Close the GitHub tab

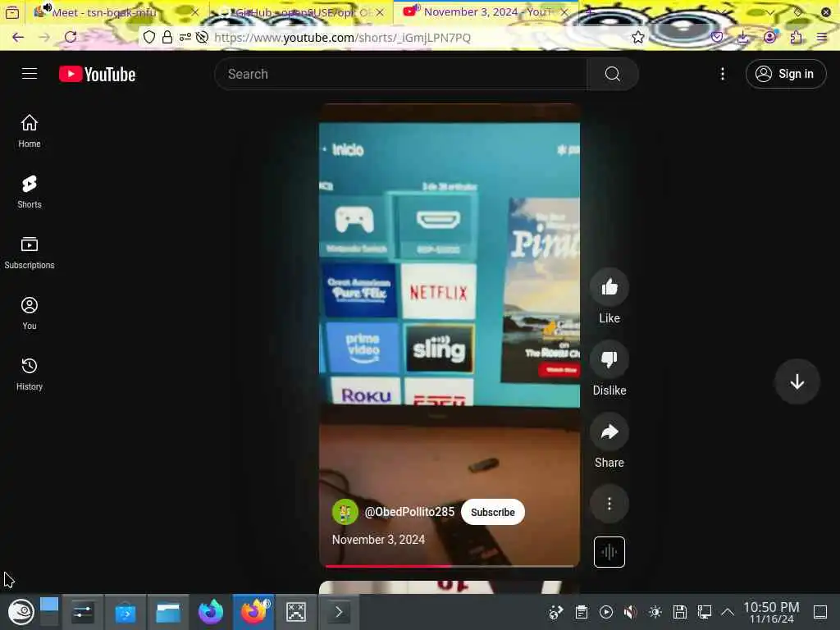tap(379, 12)
